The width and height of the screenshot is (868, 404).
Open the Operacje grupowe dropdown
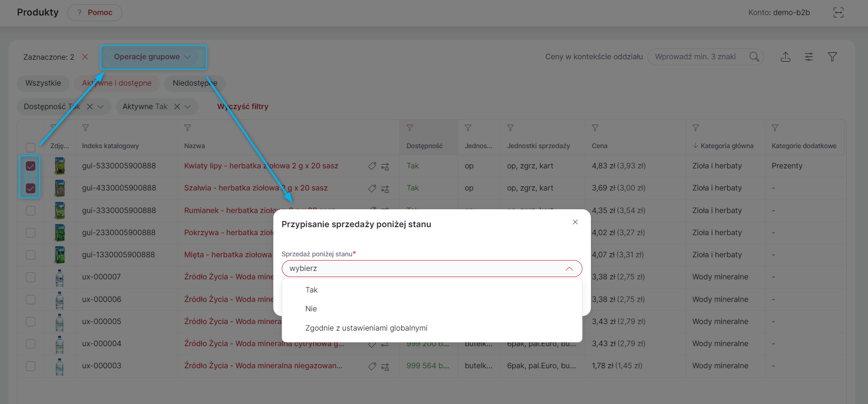point(153,57)
